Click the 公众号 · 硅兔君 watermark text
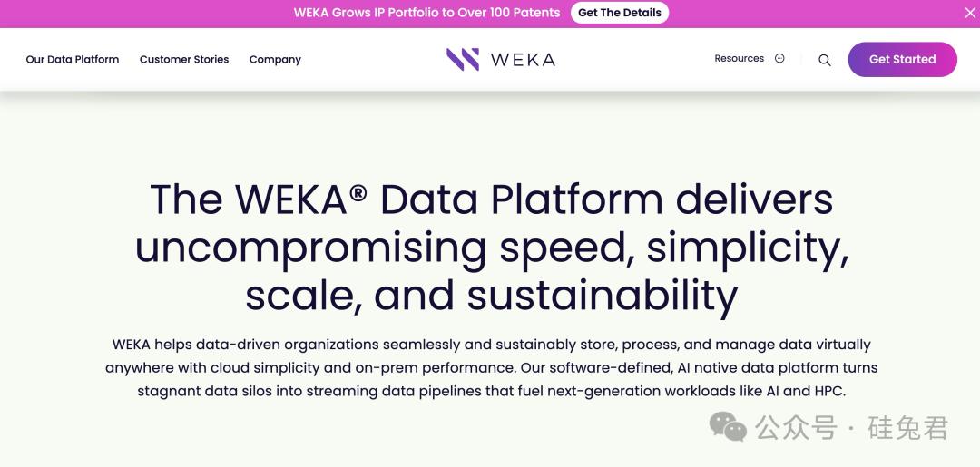 (x=851, y=428)
